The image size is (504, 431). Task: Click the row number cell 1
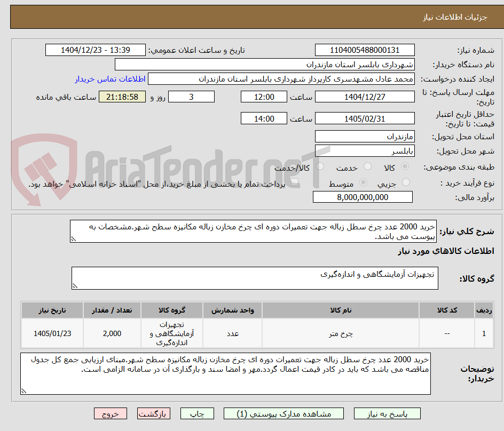point(484,333)
